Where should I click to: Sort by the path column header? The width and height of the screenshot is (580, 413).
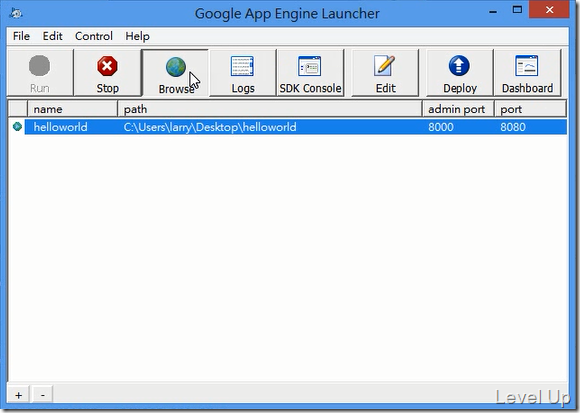(270, 109)
